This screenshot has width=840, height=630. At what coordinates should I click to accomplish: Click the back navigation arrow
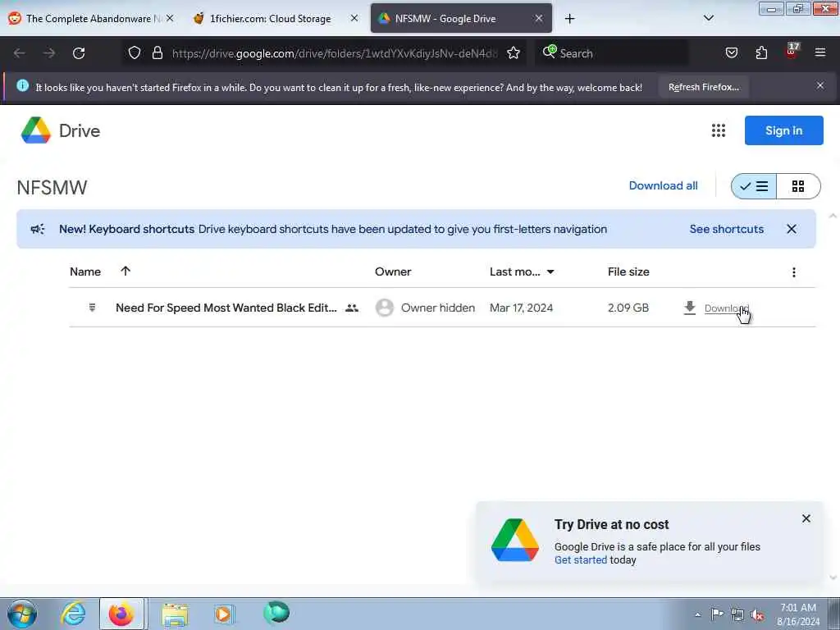20,53
